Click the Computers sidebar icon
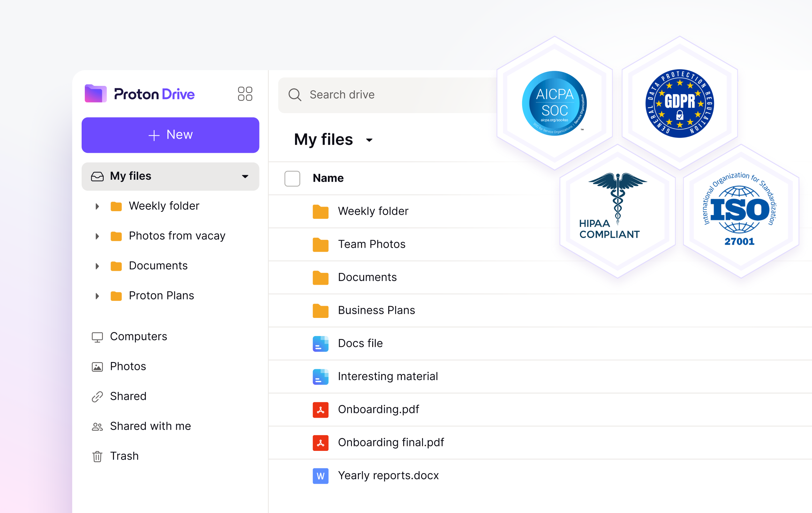This screenshot has height=513, width=812. click(x=97, y=336)
